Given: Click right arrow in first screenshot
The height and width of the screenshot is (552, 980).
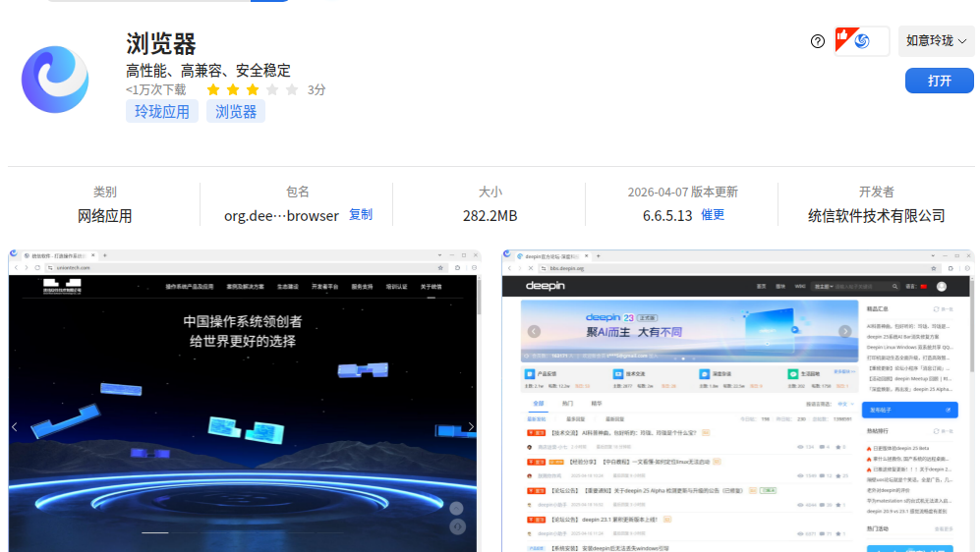Looking at the screenshot, I should pos(471,427).
